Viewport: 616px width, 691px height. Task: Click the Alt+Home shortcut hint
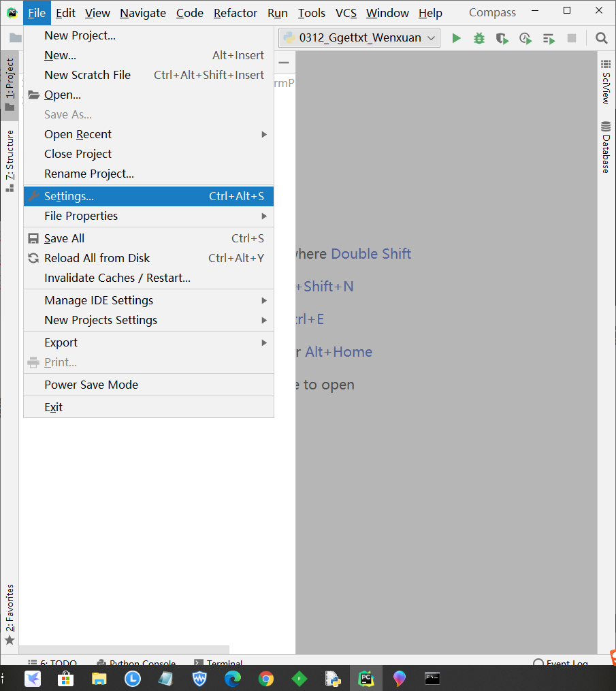338,352
